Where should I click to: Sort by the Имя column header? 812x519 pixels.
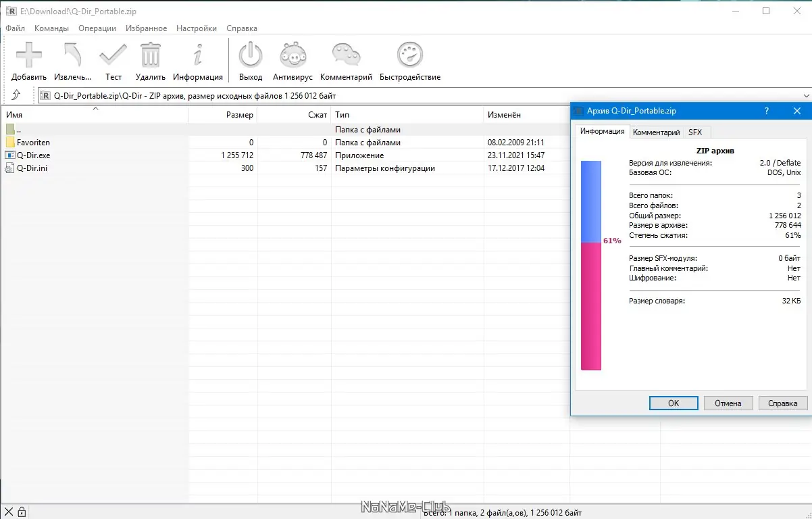pos(95,115)
